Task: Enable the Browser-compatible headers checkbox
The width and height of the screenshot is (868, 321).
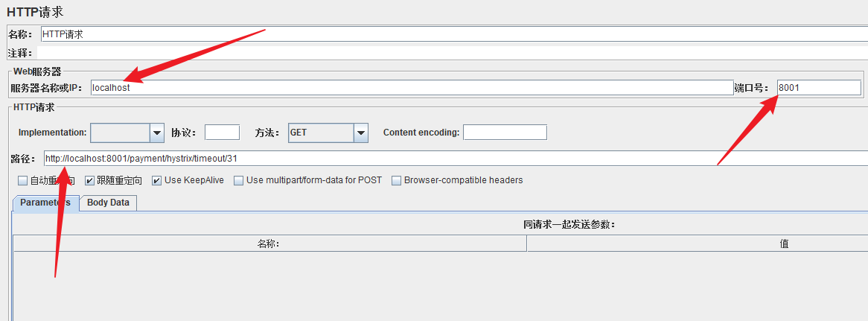Action: click(x=397, y=180)
